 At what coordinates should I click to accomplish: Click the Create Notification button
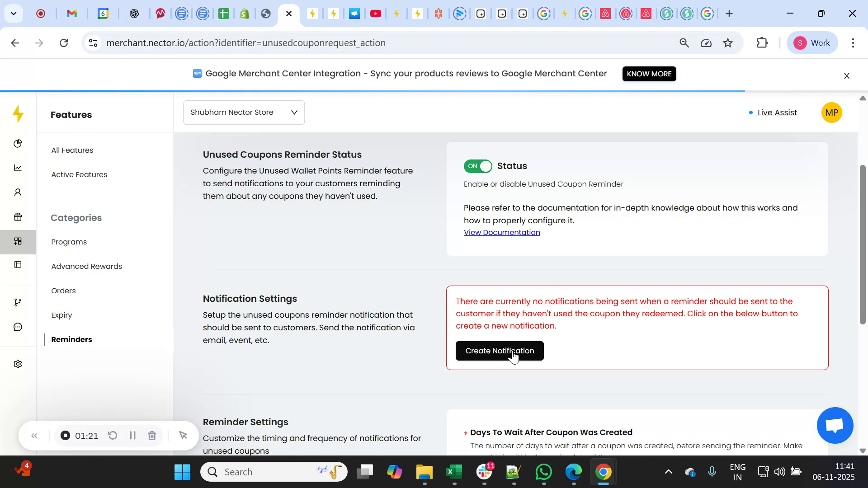500,351
